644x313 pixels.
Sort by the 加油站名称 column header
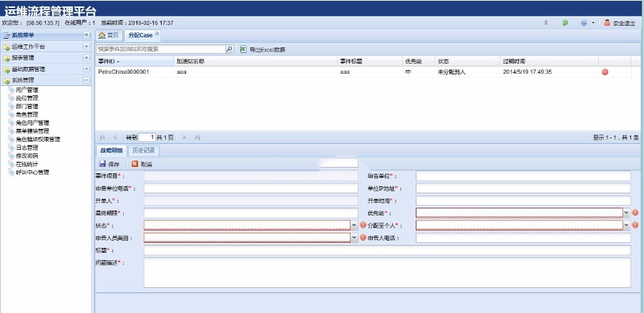click(255, 62)
